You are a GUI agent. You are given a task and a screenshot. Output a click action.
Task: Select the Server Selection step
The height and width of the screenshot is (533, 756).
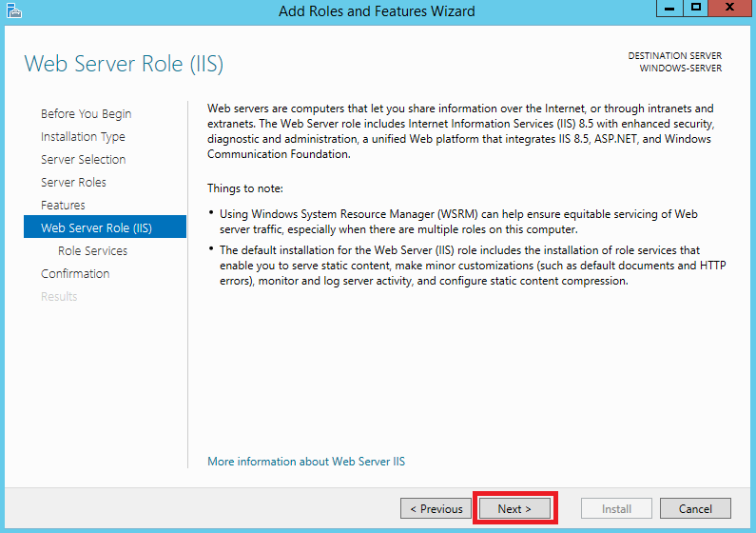point(83,159)
